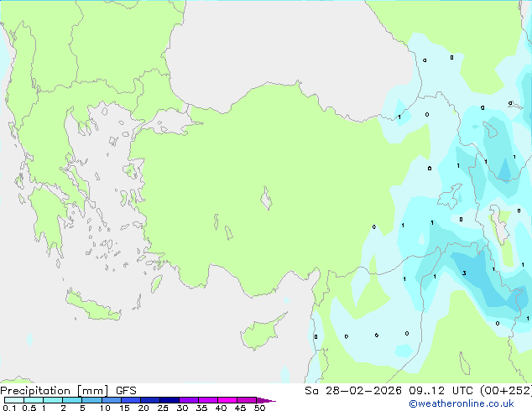Click the over-50 mm arrow-shaped legend tip
This screenshot has height=411, width=532.
click(266, 400)
